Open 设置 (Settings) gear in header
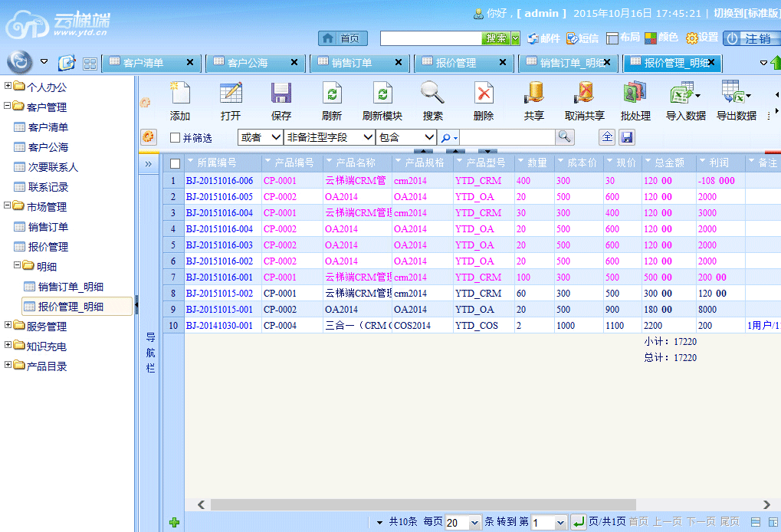 (x=702, y=38)
